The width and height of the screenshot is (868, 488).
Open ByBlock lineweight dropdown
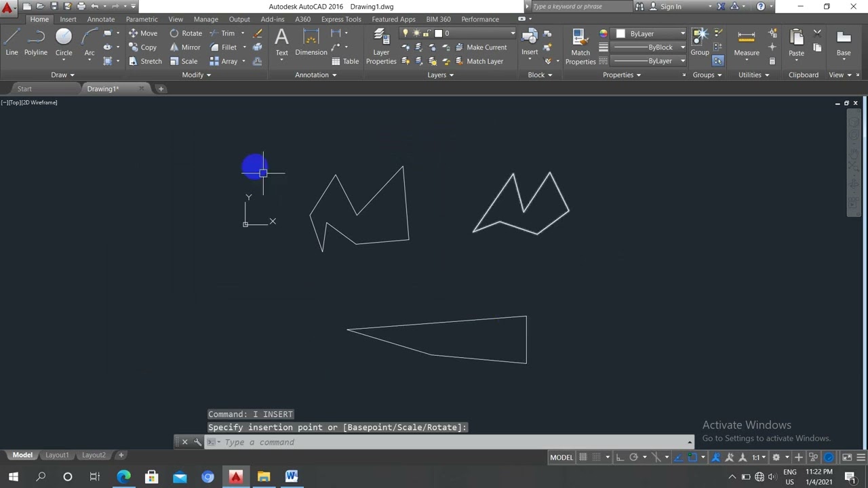click(648, 47)
